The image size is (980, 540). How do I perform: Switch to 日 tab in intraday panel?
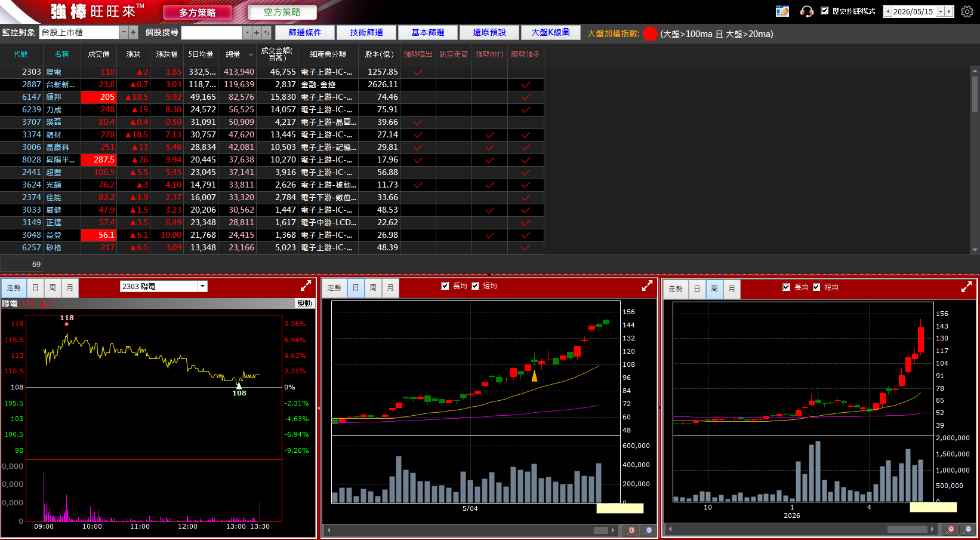tap(35, 288)
